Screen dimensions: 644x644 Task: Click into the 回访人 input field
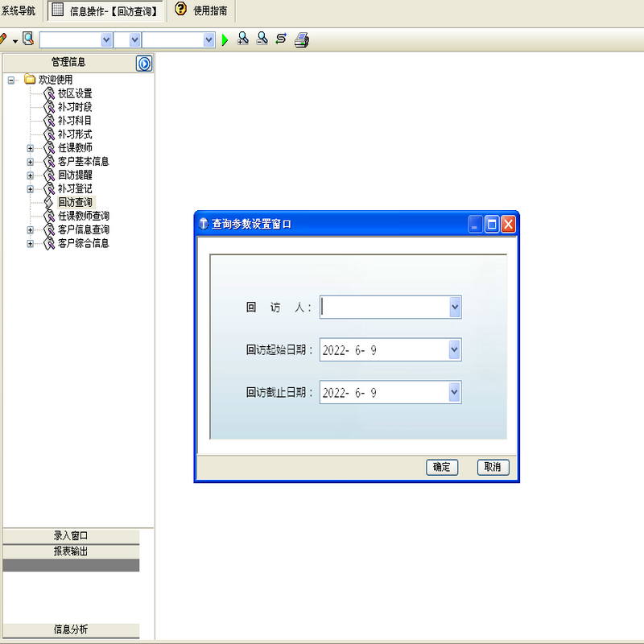coord(385,307)
